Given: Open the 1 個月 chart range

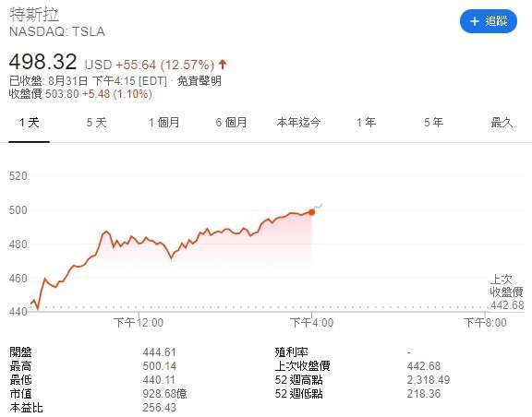Looking at the screenshot, I should tap(163, 123).
